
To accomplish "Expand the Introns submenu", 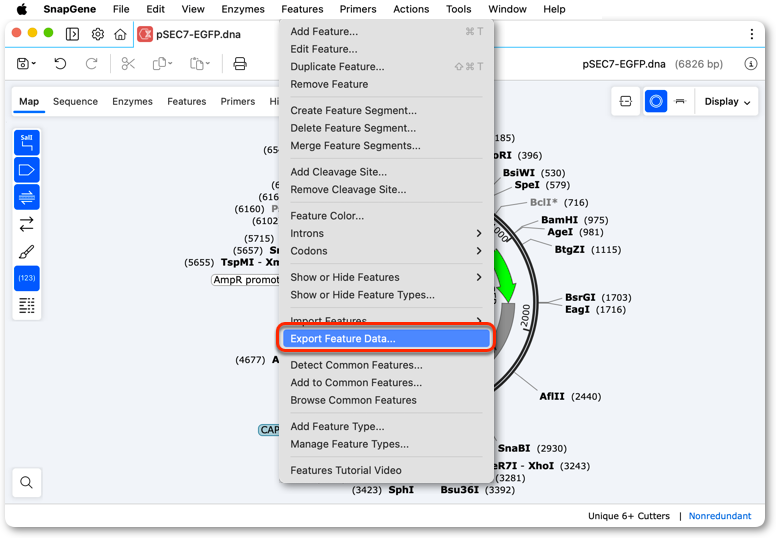I will pos(386,233).
